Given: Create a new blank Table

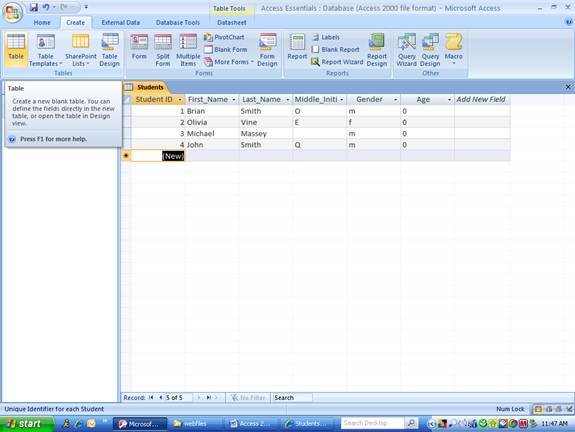Looking at the screenshot, I should coord(16,50).
